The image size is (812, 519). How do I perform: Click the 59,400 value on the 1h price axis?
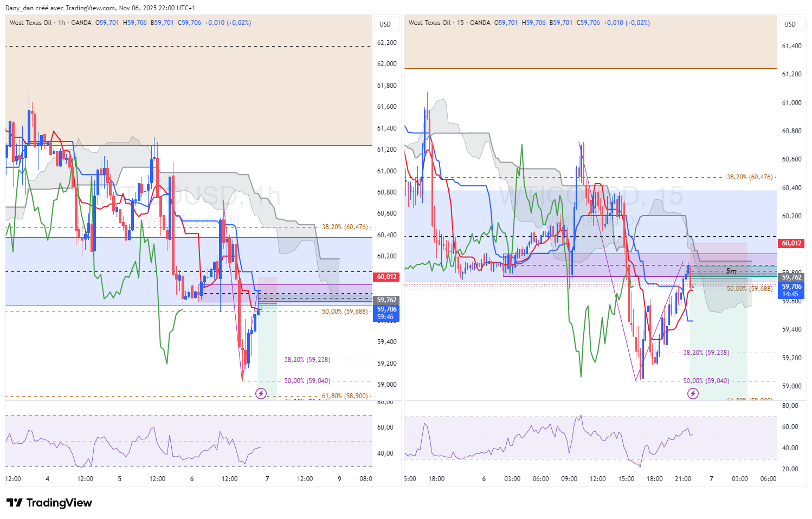pos(387,342)
